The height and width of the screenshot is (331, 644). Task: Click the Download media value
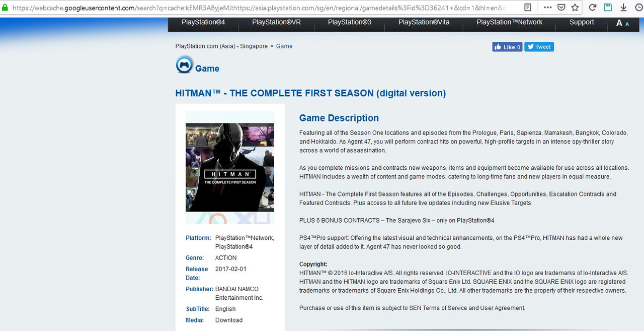pos(229,320)
